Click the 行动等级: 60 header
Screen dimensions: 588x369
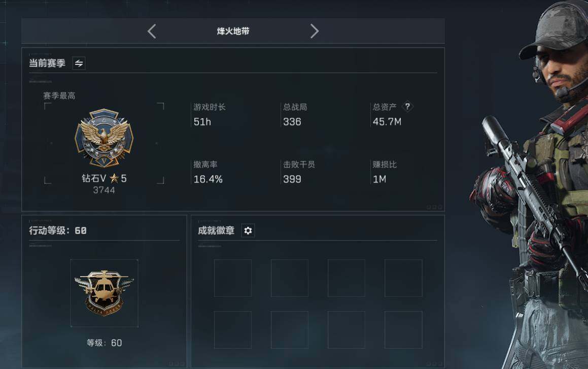click(58, 230)
